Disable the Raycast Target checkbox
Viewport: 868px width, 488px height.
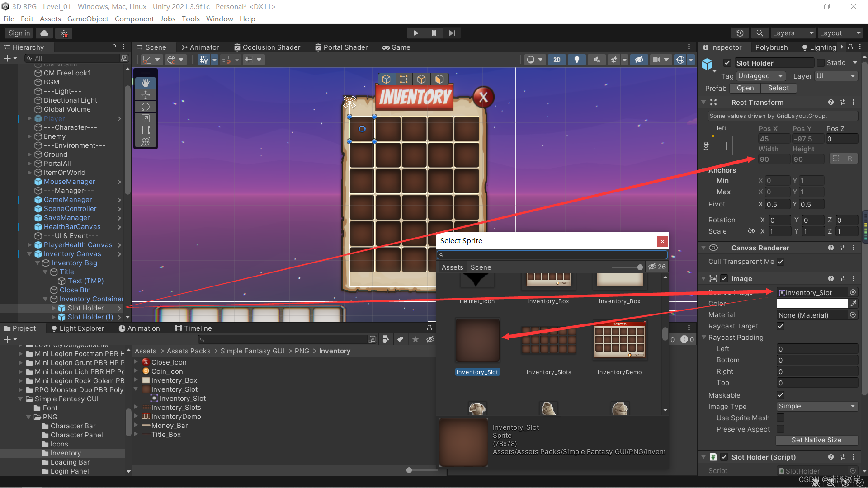(x=780, y=326)
